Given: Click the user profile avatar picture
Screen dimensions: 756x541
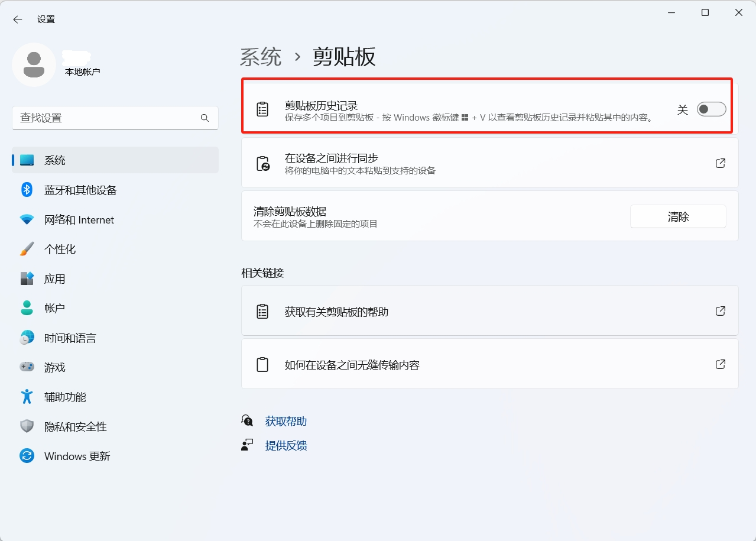Looking at the screenshot, I should [x=34, y=64].
